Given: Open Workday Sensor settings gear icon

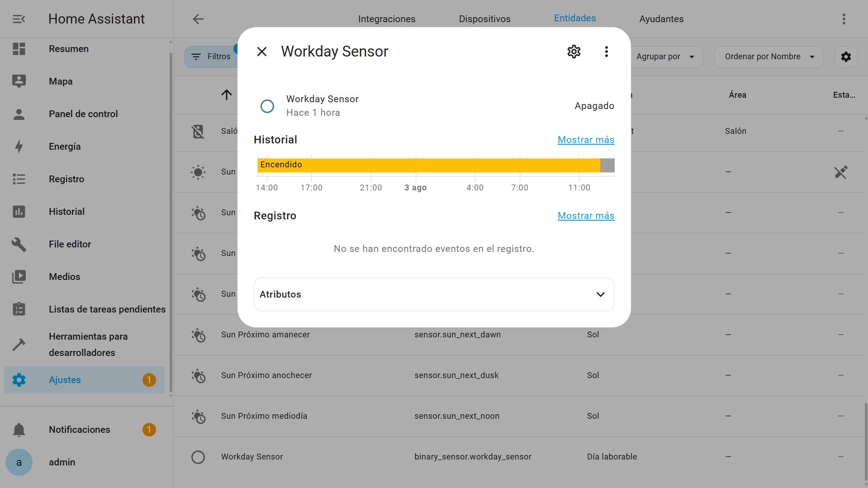Looking at the screenshot, I should click(x=574, y=52).
